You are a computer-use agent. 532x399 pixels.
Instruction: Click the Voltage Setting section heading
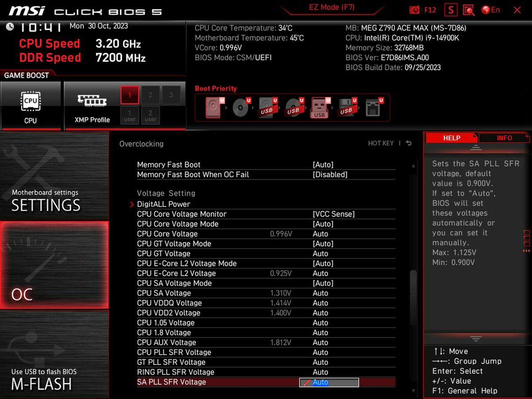point(166,193)
